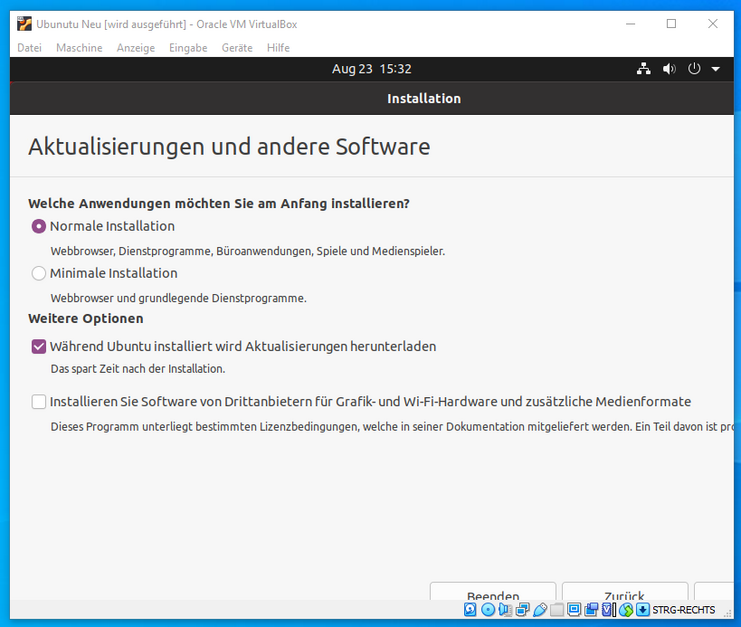Click the green mouse integration status icon

point(626,610)
